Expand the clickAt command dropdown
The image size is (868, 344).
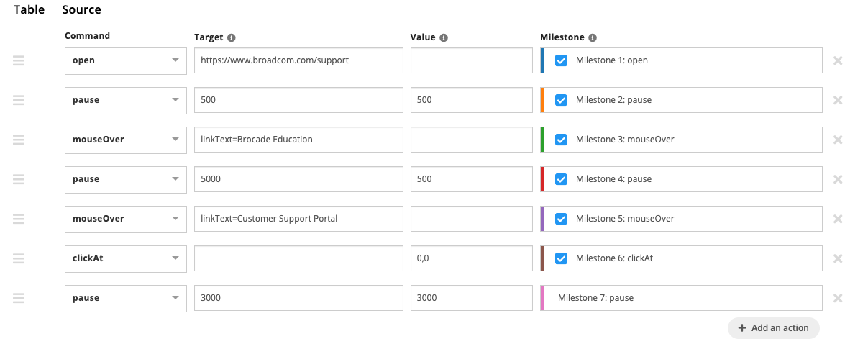tap(122, 258)
